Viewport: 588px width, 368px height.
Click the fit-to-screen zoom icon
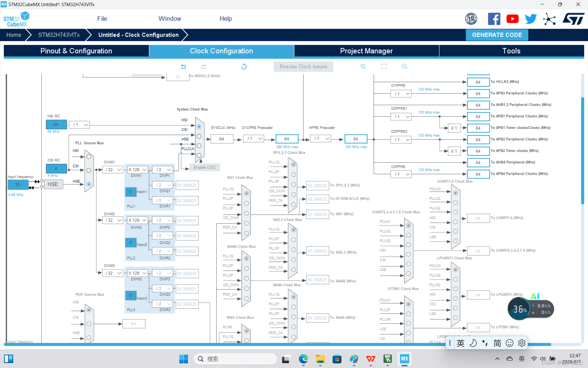384,67
